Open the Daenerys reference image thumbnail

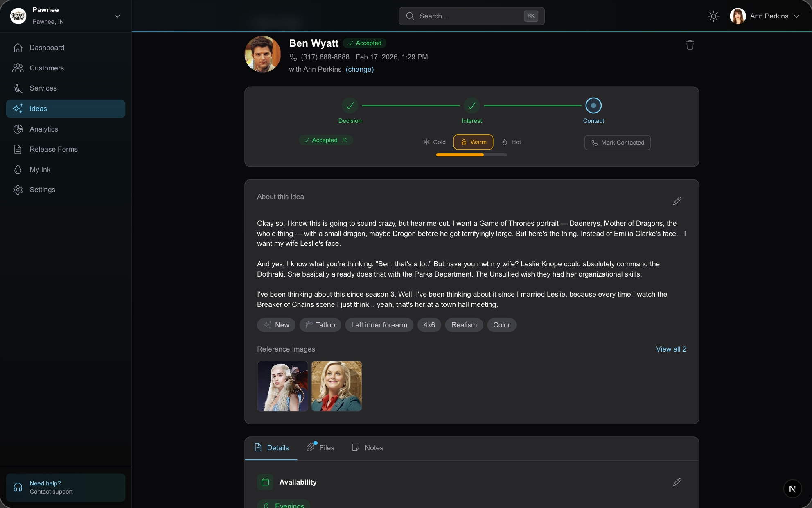(x=282, y=386)
